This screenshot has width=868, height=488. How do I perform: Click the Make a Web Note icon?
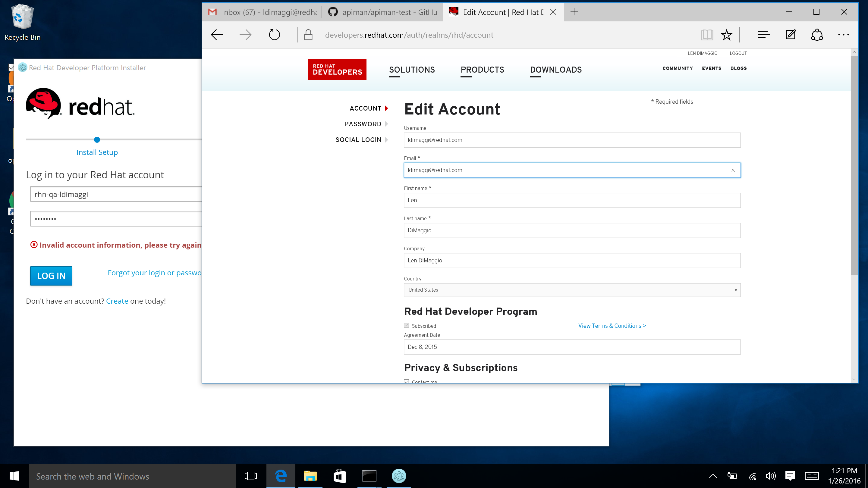pos(791,35)
